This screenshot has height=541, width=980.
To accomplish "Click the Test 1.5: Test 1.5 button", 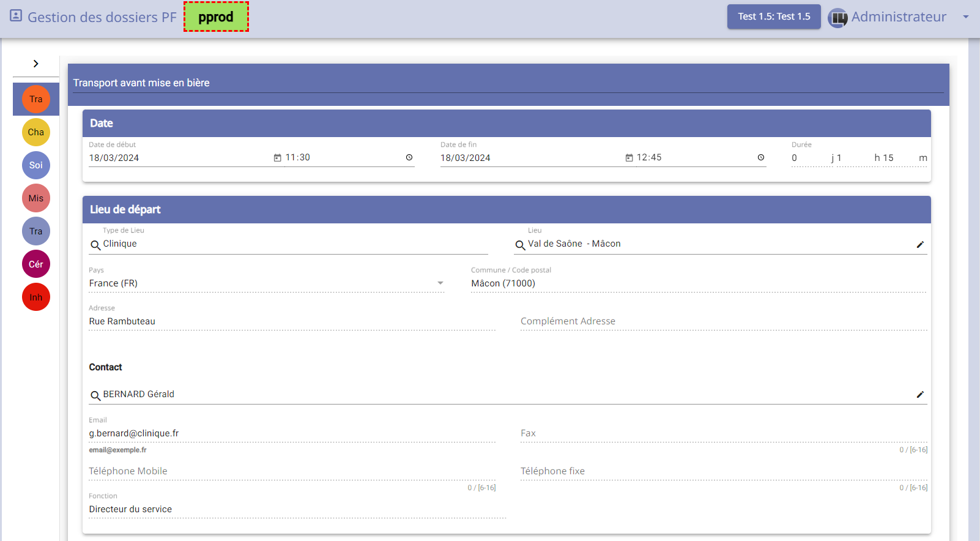I will [774, 17].
